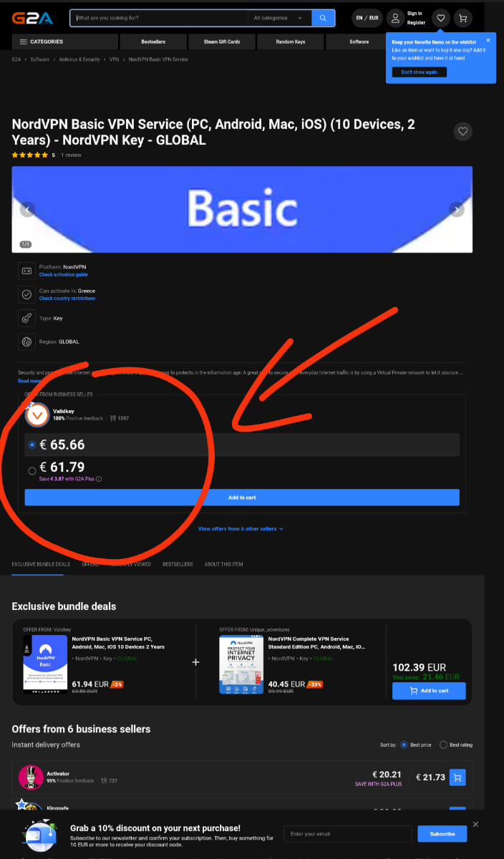
Task: Add the 102.39 EUR bundle to cart
Action: tap(429, 691)
